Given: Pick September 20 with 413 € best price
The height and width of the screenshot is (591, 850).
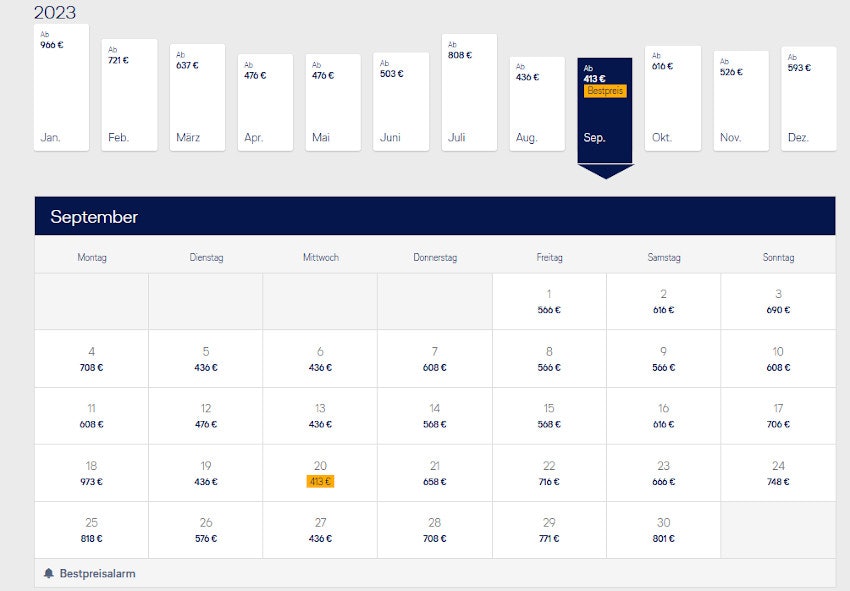Looking at the screenshot, I should [320, 473].
